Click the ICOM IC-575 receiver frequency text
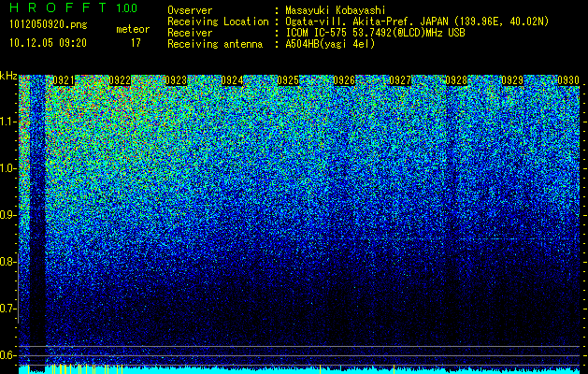Image resolution: width=588 pixels, height=374 pixels. point(376,33)
